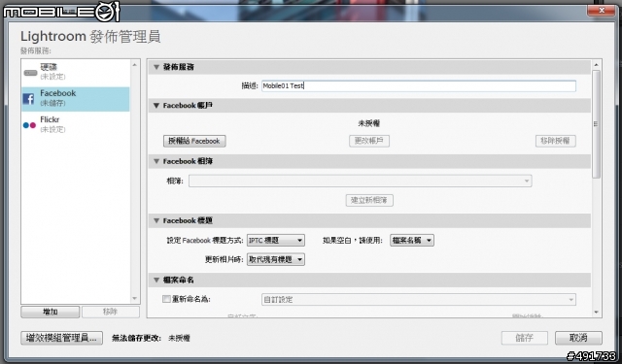Click the settings panel scroll down arrow

596,313
